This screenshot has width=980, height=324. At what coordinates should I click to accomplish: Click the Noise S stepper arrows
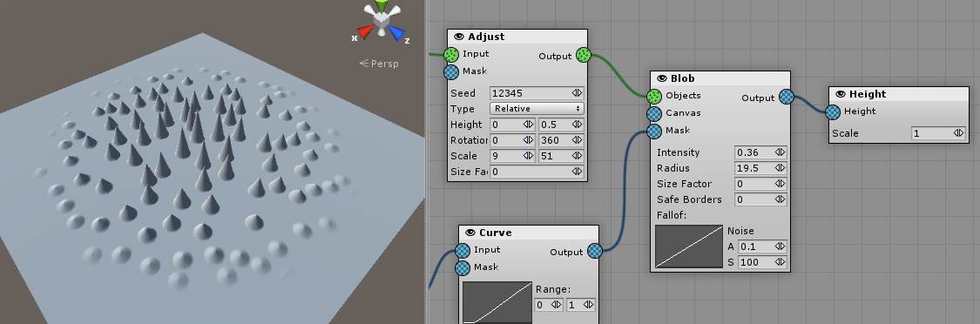point(780,262)
